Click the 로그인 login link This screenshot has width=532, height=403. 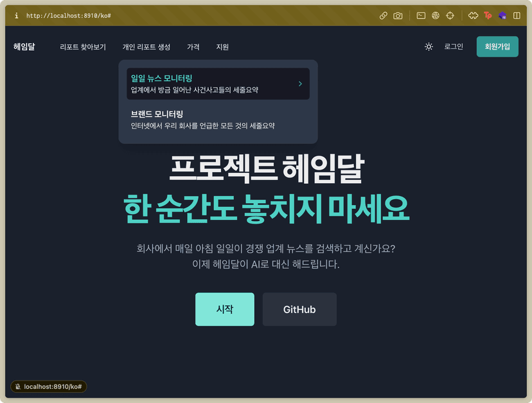(x=454, y=46)
